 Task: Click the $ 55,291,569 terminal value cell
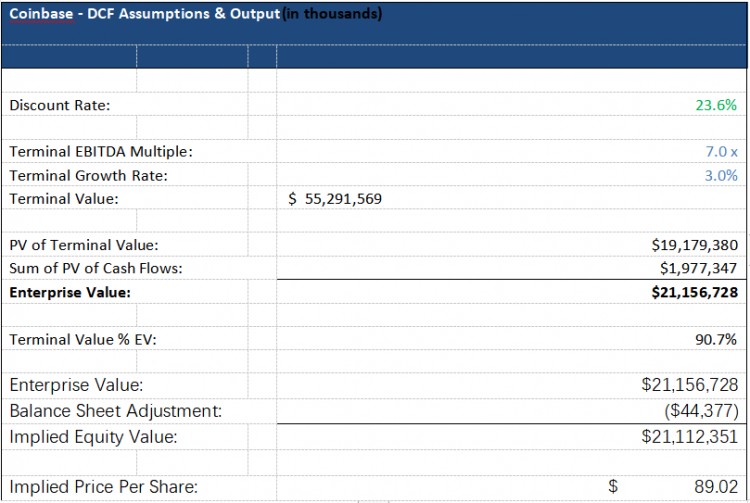335,199
